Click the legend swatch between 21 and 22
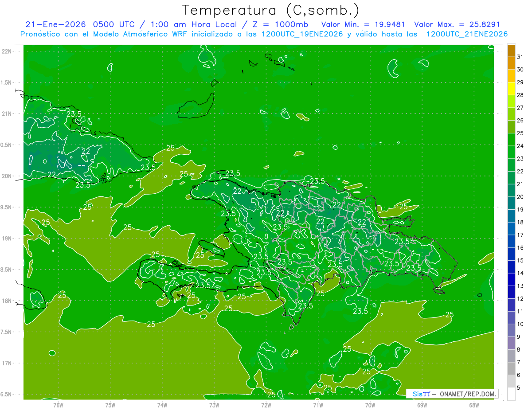This screenshot has height=411, width=532. click(x=511, y=178)
